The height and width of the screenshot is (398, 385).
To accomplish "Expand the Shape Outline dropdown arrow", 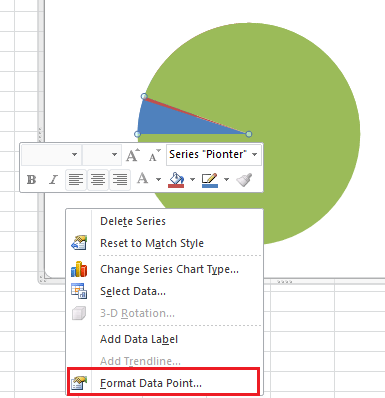I will point(226,180).
